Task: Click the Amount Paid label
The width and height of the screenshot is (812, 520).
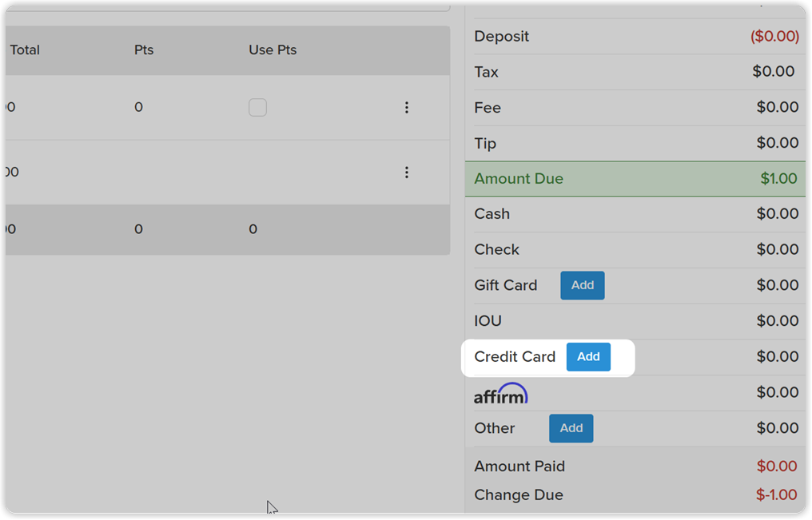Action: [x=519, y=466]
